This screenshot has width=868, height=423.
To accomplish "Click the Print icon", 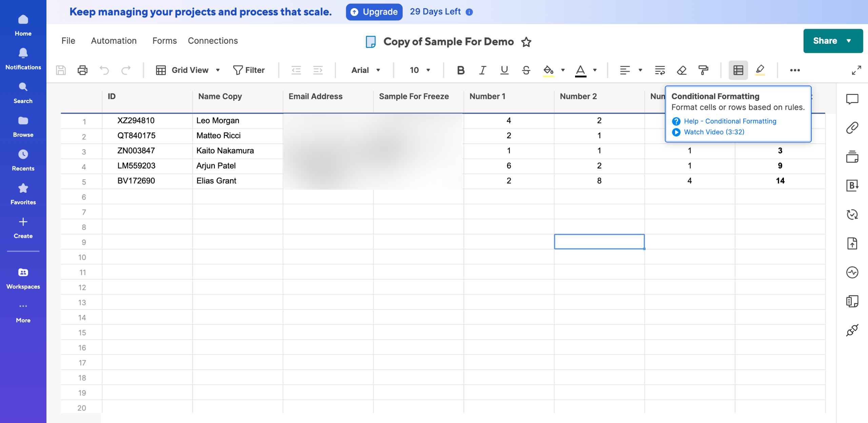I will point(82,70).
